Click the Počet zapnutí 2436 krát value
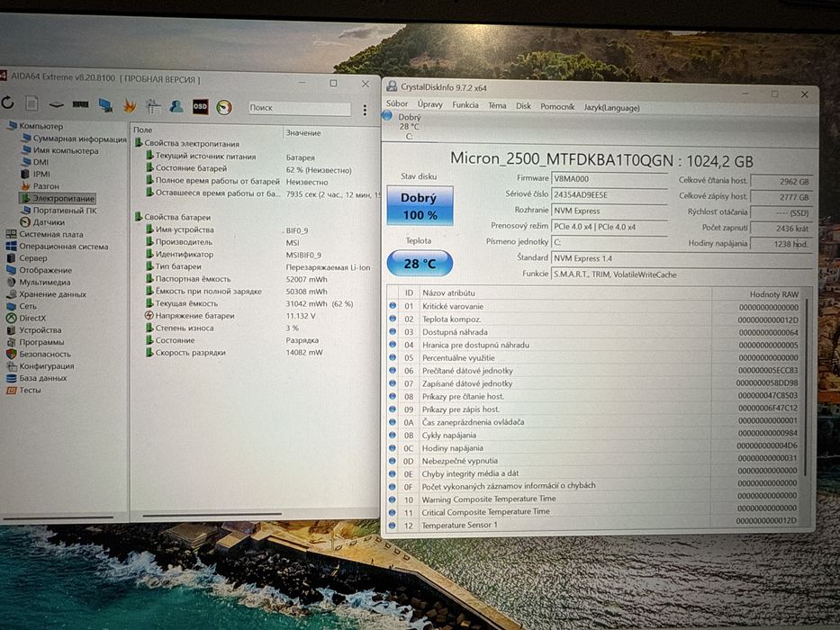 pos(781,229)
